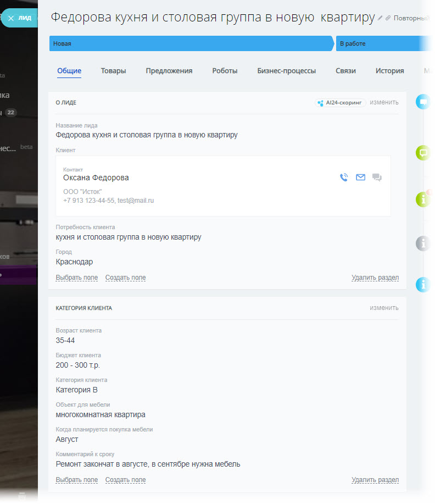This screenshot has width=435, height=504.
Task: Click the grey info icon in the timeline
Action: (x=423, y=243)
